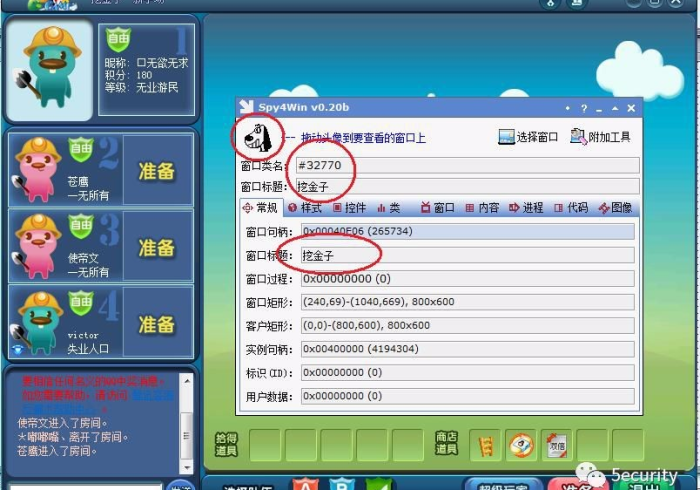Click the 窗口句柄 value field
Screen dimensions: 700x490
(465, 231)
